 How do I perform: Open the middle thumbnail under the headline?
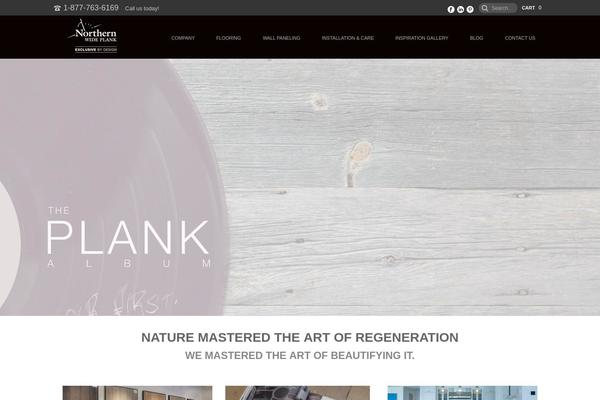pyautogui.click(x=297, y=393)
